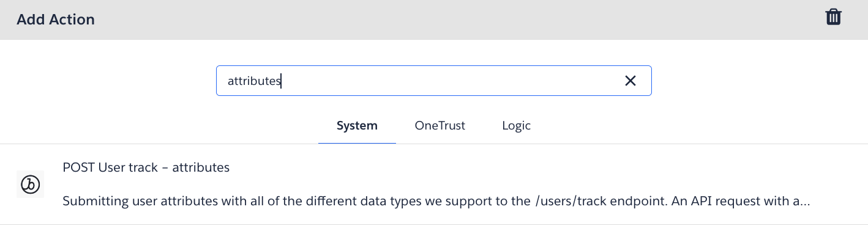This screenshot has height=234, width=868.
Task: Focus the action search field
Action: coord(433,81)
